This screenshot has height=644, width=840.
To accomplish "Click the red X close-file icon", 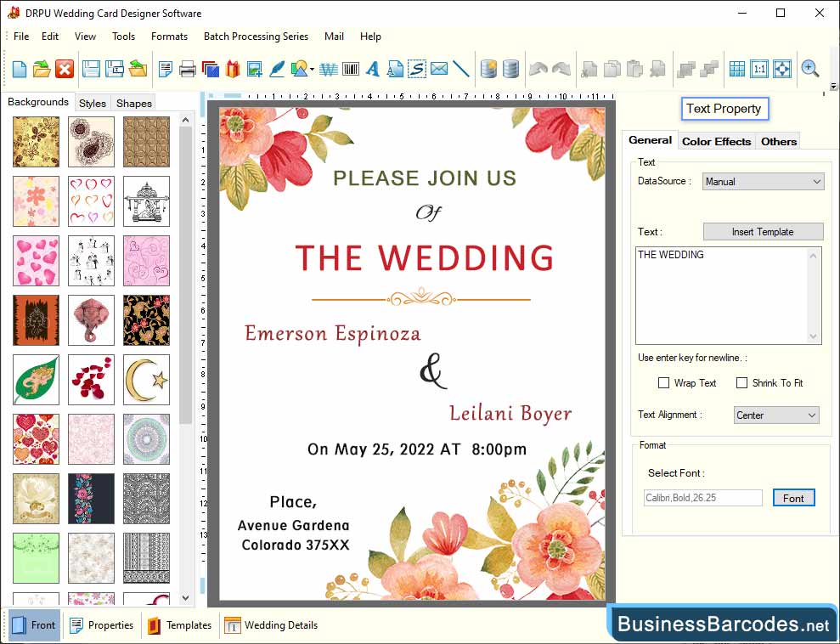I will pos(65,69).
